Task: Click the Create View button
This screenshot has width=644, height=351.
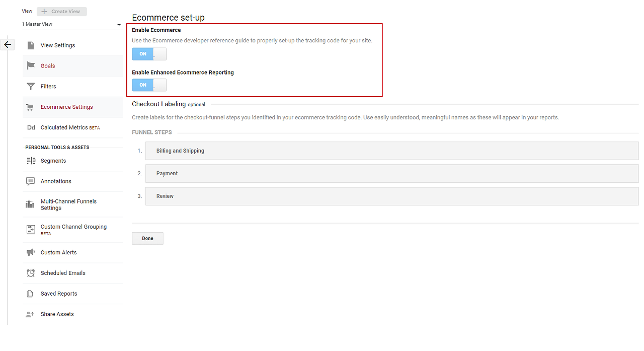Action: 62,12
